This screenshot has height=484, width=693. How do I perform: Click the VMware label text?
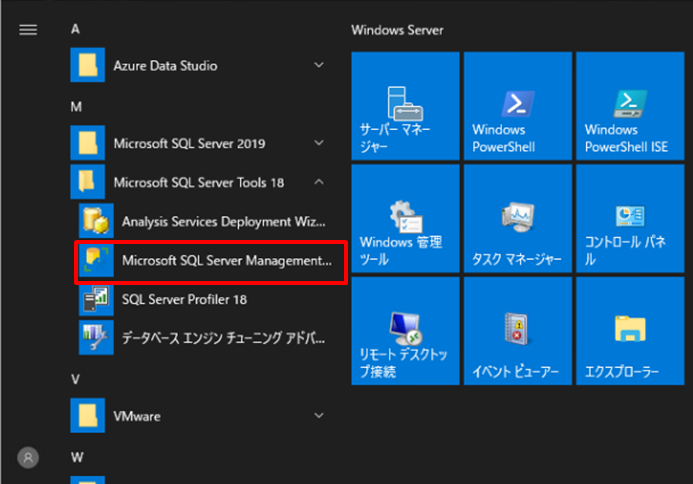[x=137, y=416]
